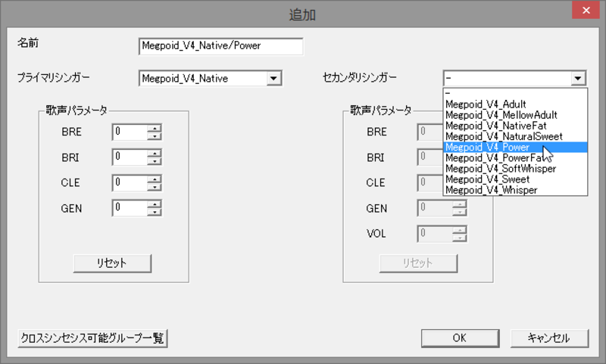Decrease secondary VOL value with down arrow

point(460,238)
